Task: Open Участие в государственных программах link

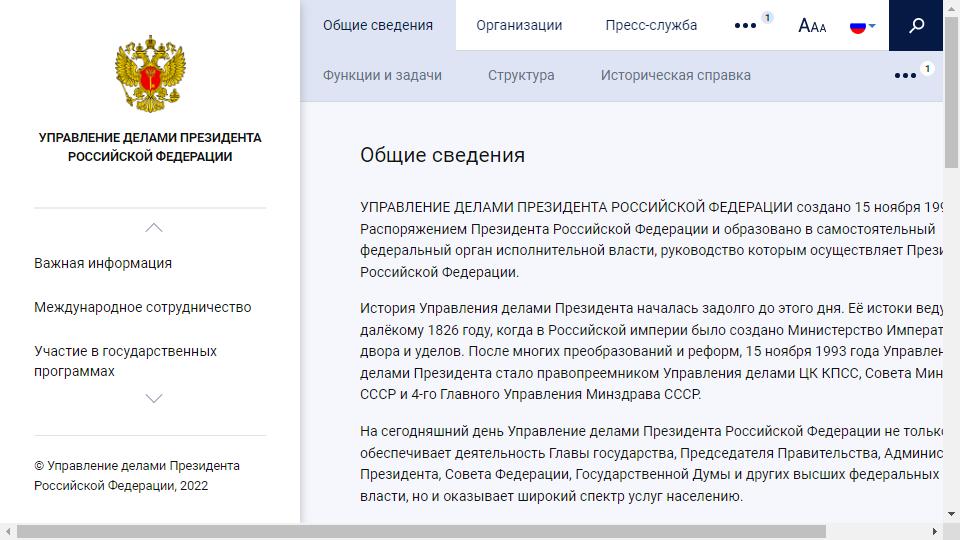Action: coord(126,361)
